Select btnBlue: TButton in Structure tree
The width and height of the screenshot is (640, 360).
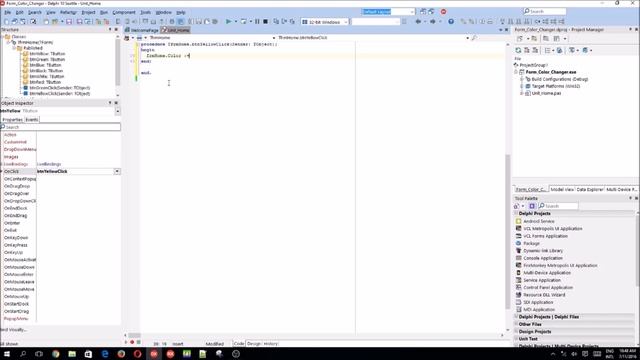pos(45,65)
